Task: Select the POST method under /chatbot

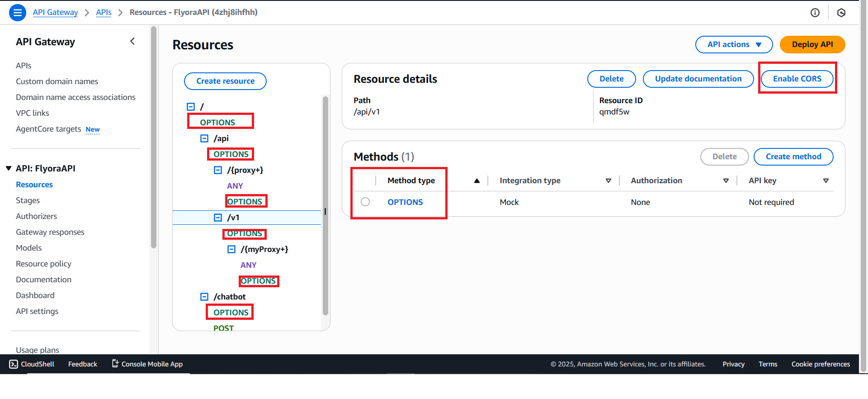Action: [223, 328]
